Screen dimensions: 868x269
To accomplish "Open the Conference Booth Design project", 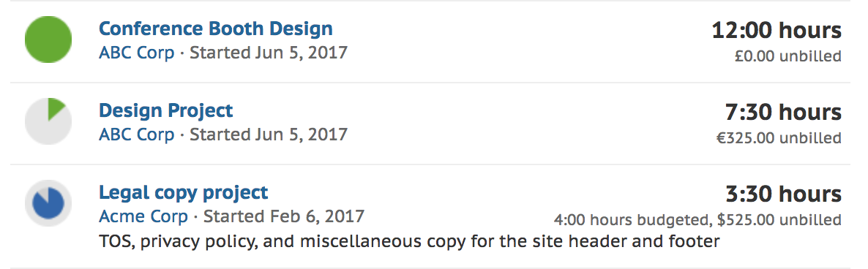I will (x=216, y=29).
